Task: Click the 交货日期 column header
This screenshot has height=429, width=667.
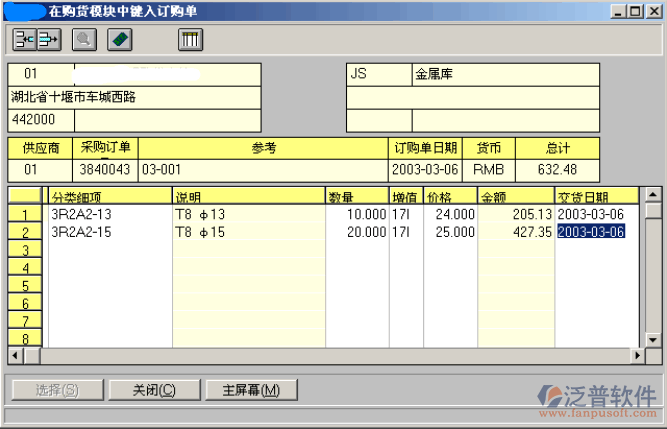Action: (596, 196)
